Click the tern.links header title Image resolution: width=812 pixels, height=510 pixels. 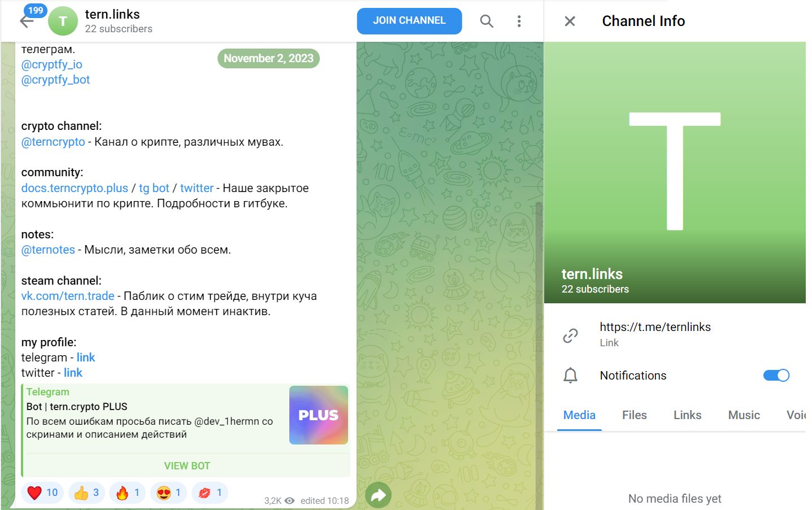[112, 14]
